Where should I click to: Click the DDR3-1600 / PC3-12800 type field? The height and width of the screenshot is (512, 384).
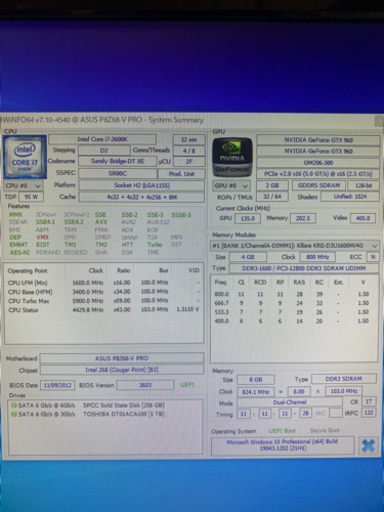304,268
